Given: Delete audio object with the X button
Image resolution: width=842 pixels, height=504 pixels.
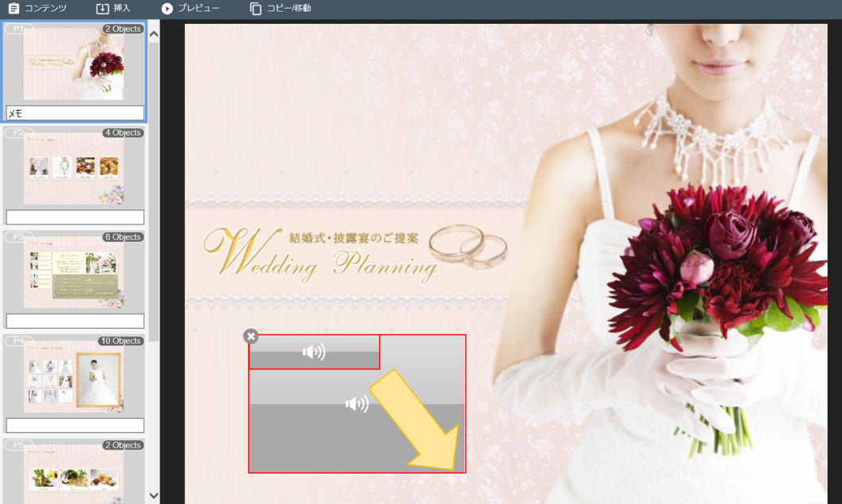Looking at the screenshot, I should tap(251, 336).
